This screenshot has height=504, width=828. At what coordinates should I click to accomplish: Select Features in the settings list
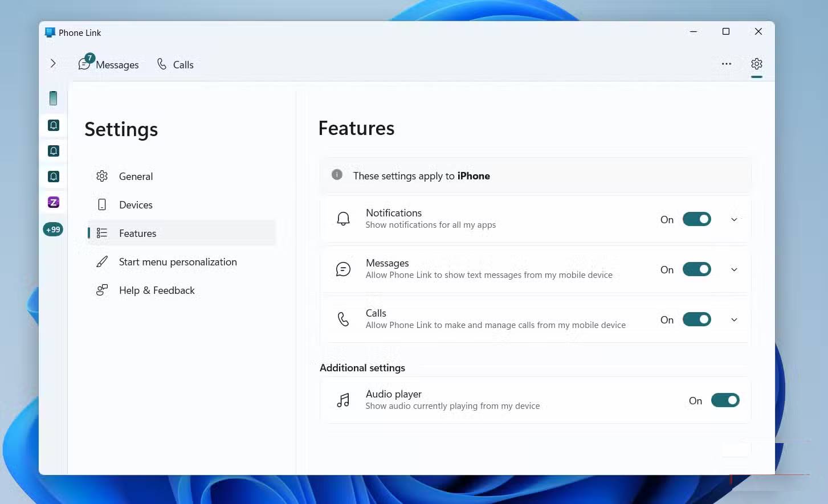click(x=182, y=233)
